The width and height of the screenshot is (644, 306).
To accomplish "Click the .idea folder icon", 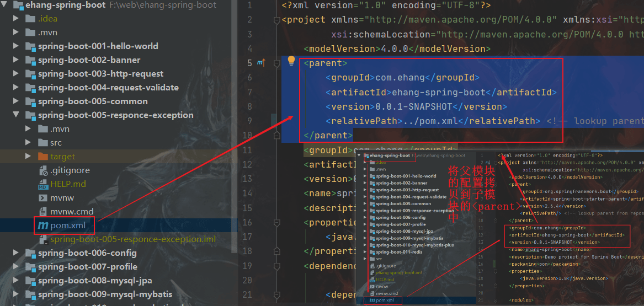I will [x=30, y=18].
